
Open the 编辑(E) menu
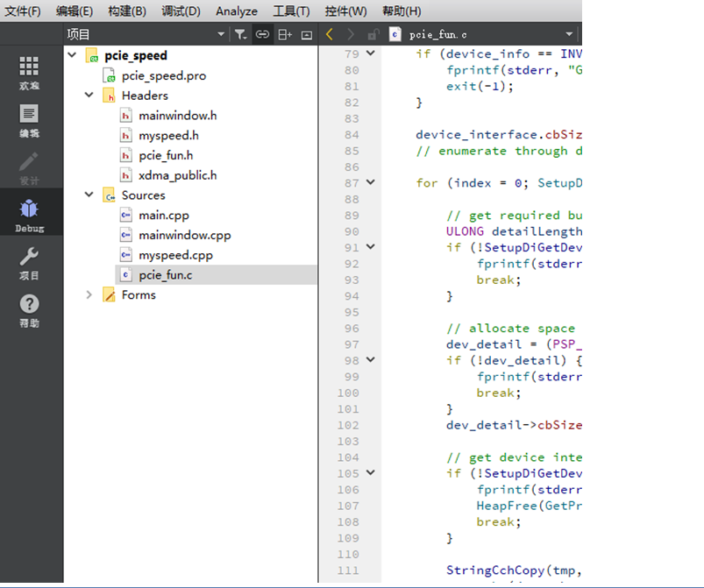(x=74, y=11)
